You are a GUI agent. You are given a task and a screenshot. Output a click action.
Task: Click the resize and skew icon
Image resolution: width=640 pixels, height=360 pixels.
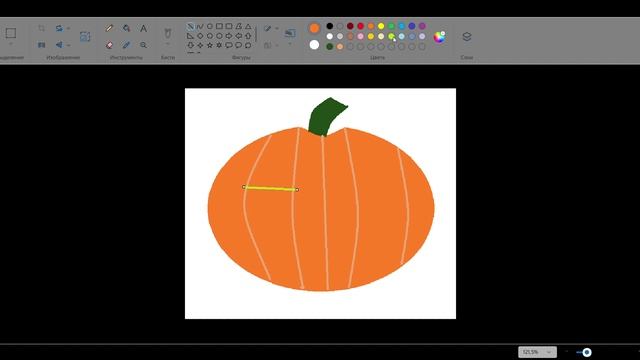(41, 45)
